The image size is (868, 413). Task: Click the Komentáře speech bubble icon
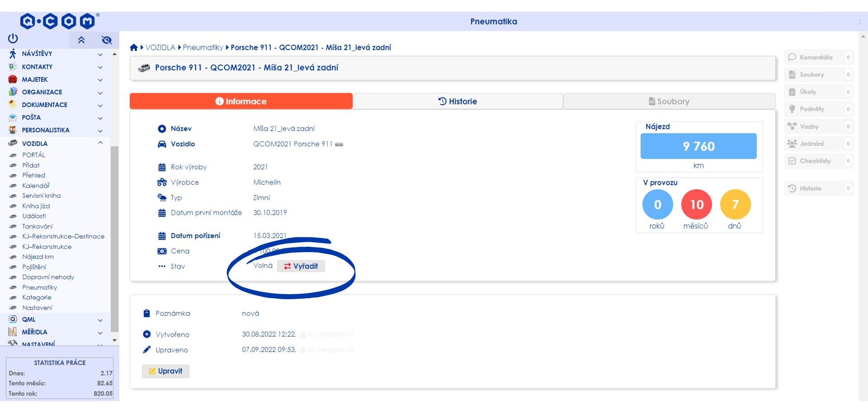pyautogui.click(x=792, y=57)
